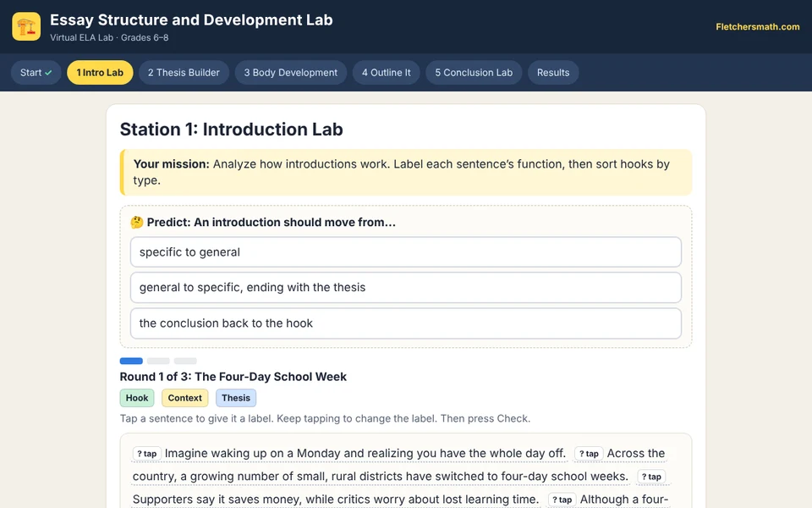Click the green checkmark on the Start tab

pyautogui.click(x=49, y=73)
